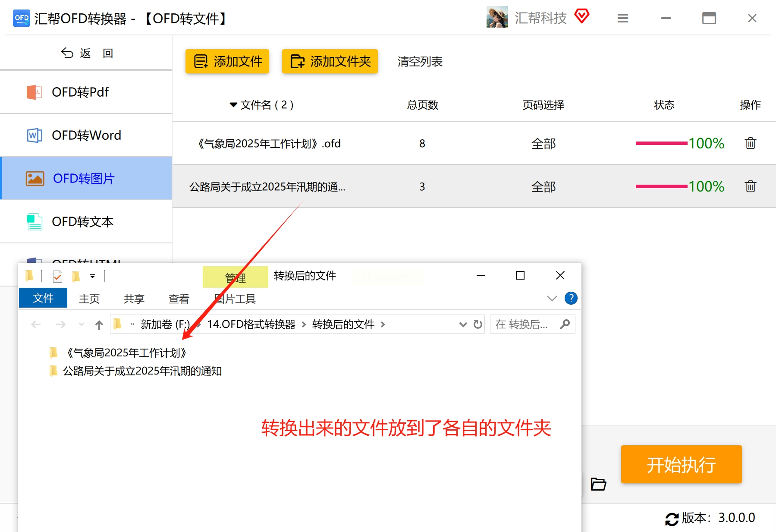Go up one folder level arrow

(x=99, y=325)
